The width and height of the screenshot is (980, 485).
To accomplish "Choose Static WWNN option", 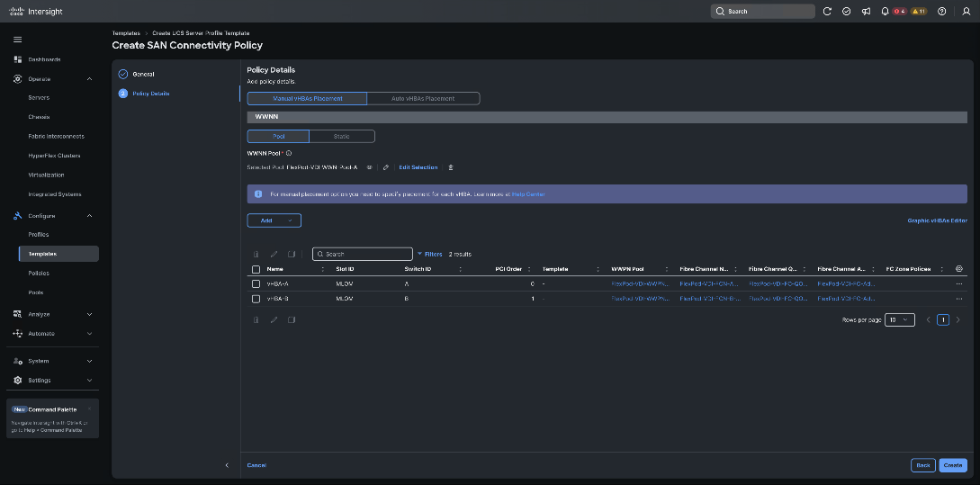I will (x=342, y=136).
